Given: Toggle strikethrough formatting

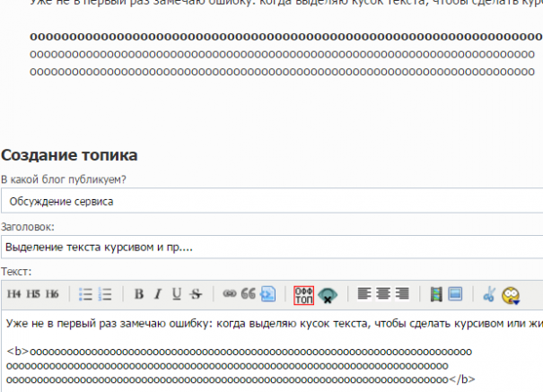Looking at the screenshot, I should (x=196, y=293).
